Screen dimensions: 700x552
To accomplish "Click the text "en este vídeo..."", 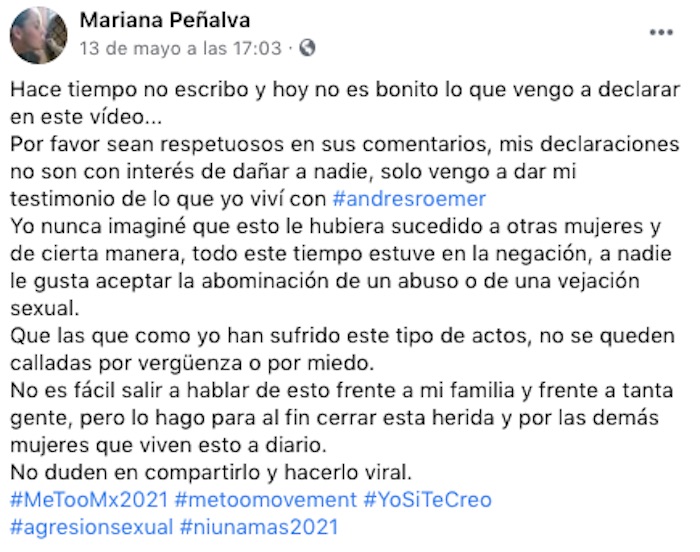I will [x=86, y=117].
